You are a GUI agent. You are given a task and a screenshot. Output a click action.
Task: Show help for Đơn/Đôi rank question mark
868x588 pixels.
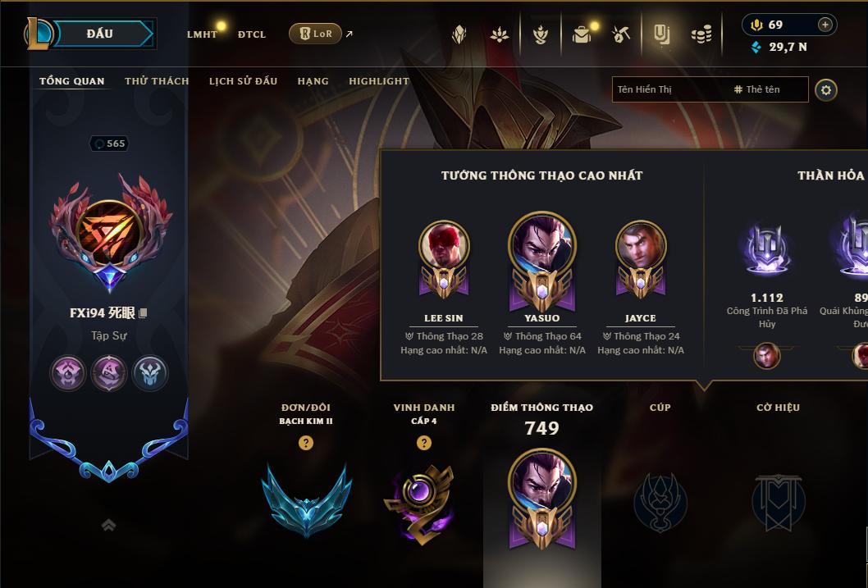click(x=305, y=443)
